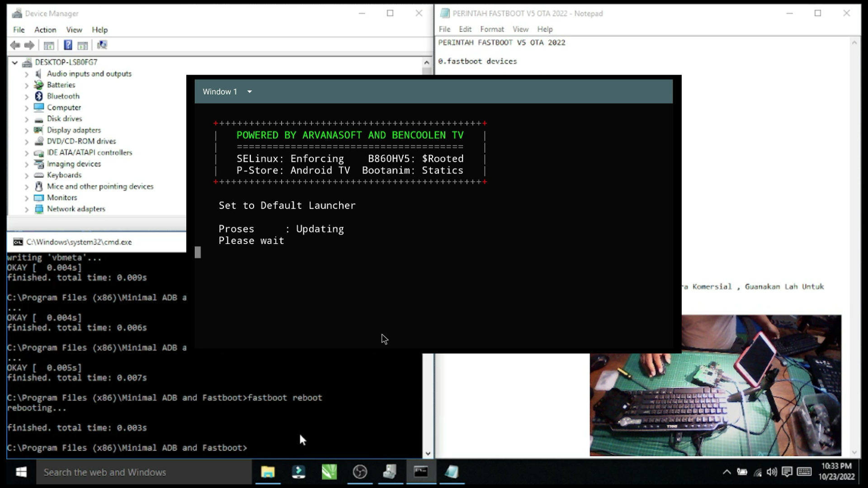Expand the Bluetooth device category
This screenshot has width=868, height=488.
tap(27, 96)
